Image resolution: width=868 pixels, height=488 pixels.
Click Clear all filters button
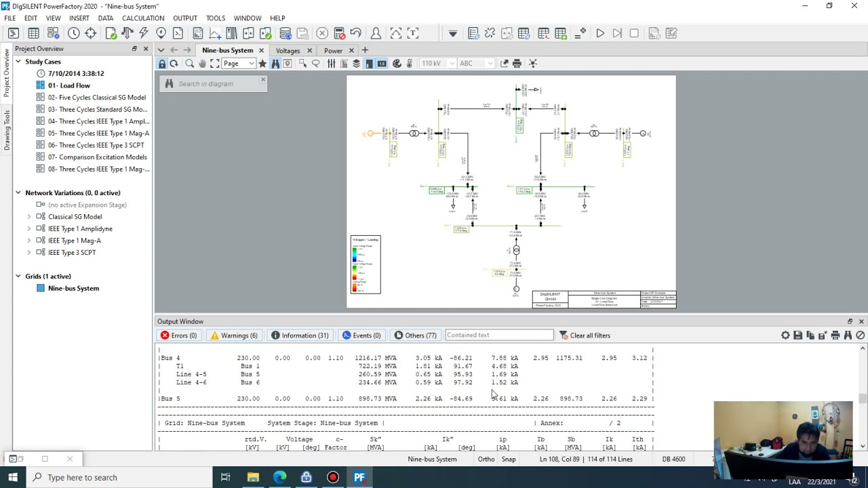tap(584, 335)
